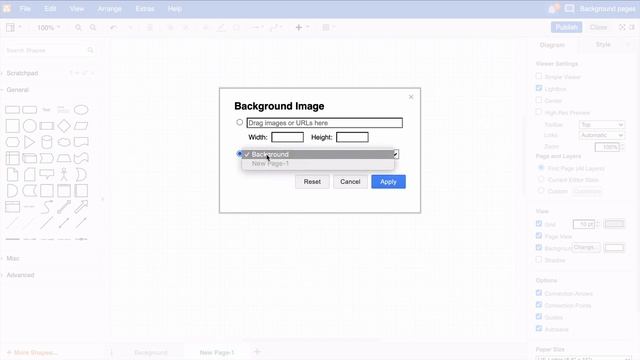This screenshot has height=360, width=640.
Task: Open the View menu
Action: 76,9
